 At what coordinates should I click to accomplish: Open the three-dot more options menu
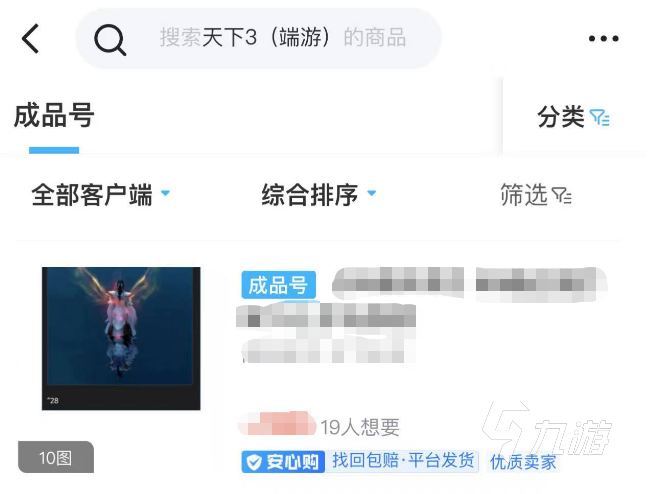(x=603, y=39)
